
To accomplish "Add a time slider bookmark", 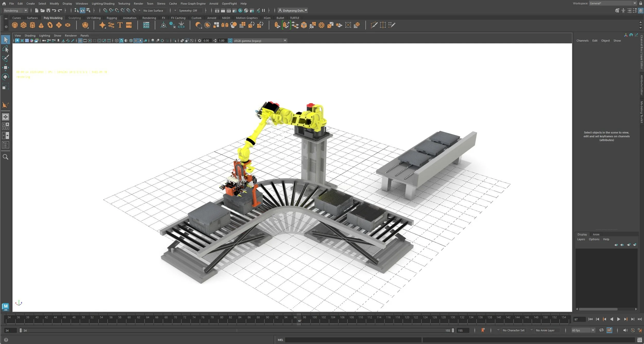I will (x=483, y=330).
